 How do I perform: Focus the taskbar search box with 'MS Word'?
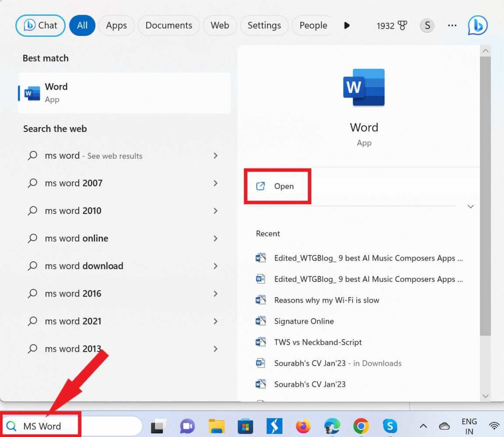click(x=73, y=426)
